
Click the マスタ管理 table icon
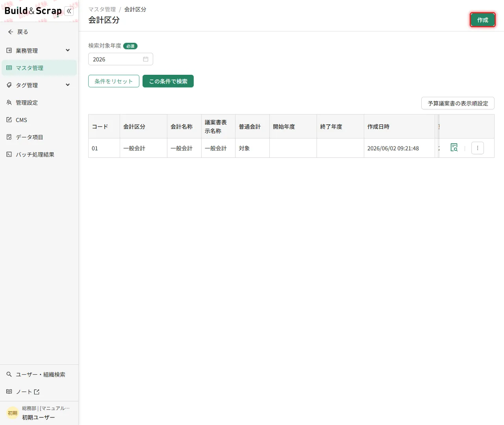pos(9,68)
